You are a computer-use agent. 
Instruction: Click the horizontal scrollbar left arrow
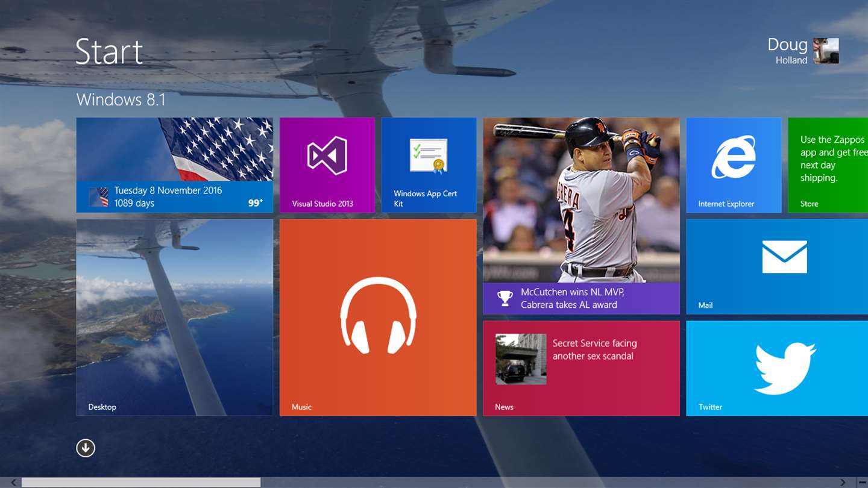(13, 483)
